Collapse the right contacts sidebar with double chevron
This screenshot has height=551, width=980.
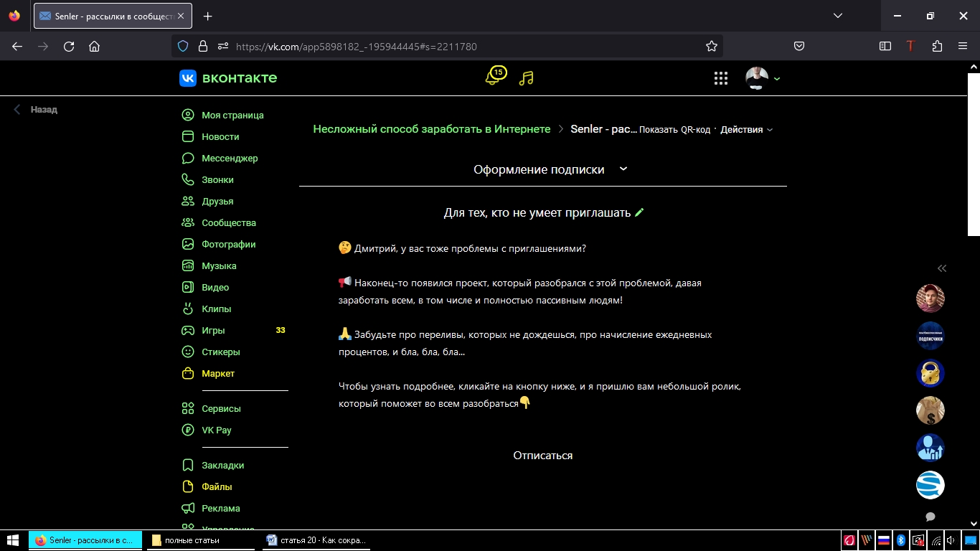click(942, 268)
